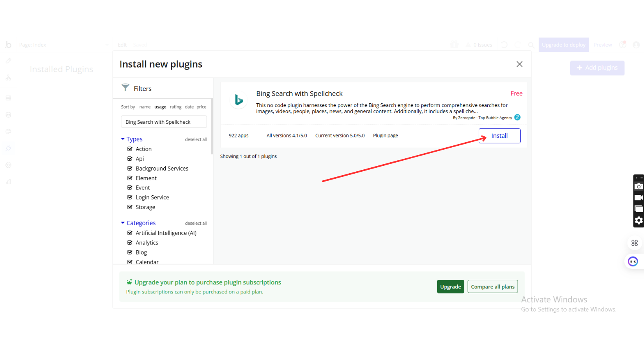Screen dimensions: 644x363
Task: Click the camera screenshot icon
Action: click(639, 187)
